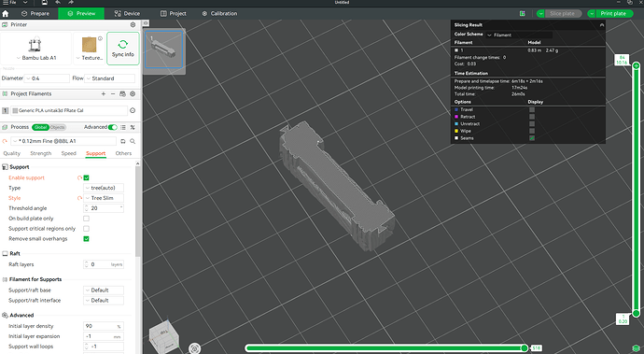Add a new project filament with plus icon
Image resolution: width=644 pixels, height=354 pixels.
pyautogui.click(x=103, y=93)
